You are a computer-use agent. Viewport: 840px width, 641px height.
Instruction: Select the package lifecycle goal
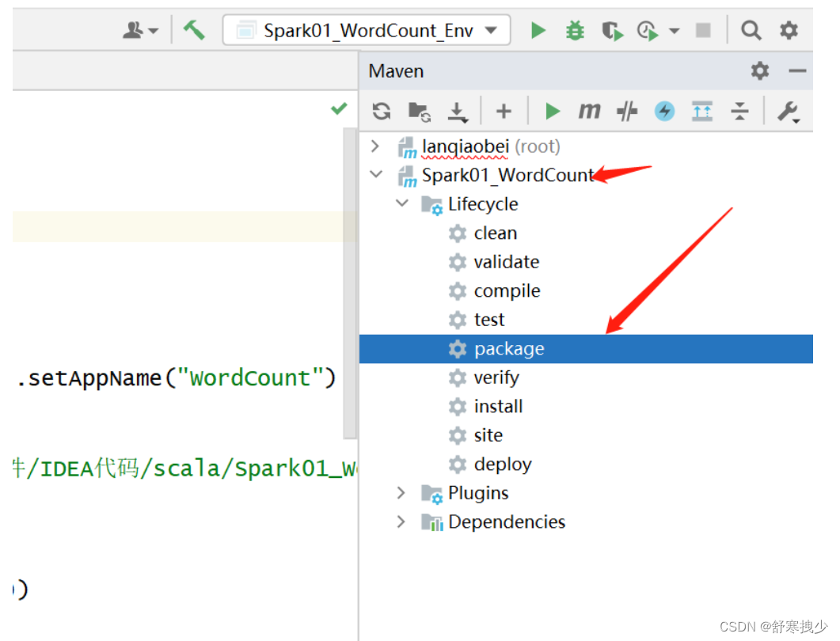tap(586, 349)
